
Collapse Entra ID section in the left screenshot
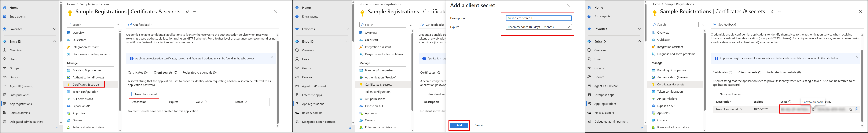[55, 41]
